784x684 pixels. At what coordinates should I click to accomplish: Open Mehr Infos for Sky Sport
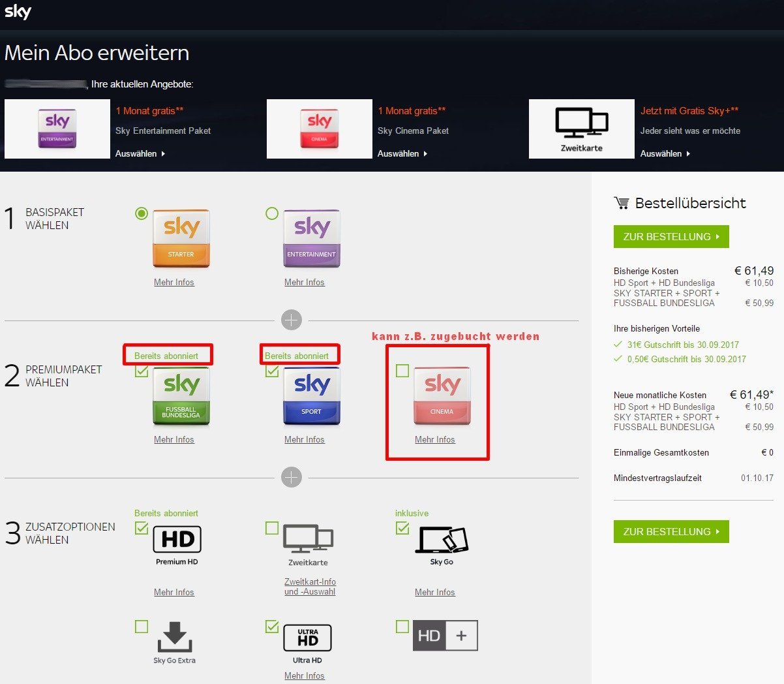(305, 440)
